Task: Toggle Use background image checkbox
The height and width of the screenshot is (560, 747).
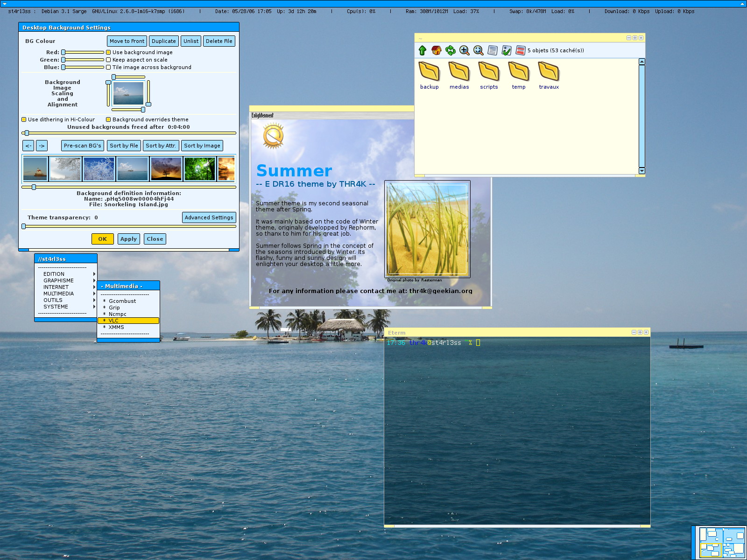Action: point(108,52)
